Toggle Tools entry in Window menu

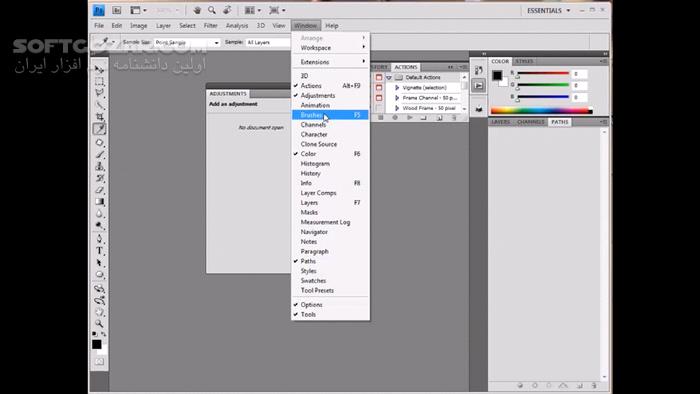tap(330, 315)
